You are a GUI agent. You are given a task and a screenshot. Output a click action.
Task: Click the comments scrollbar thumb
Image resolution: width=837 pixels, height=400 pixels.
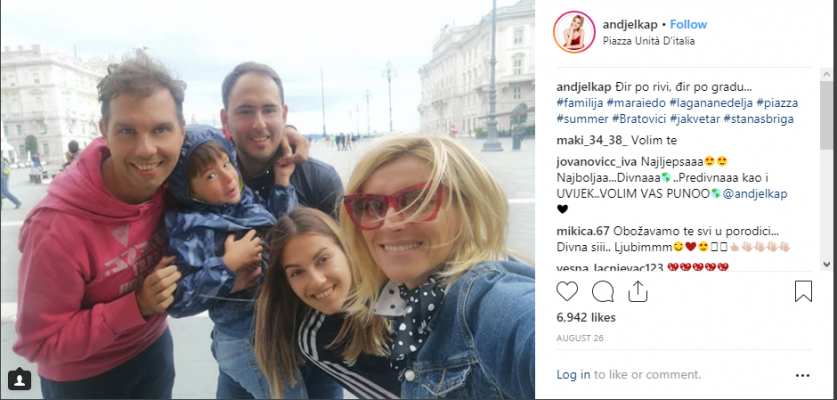pyautogui.click(x=826, y=115)
